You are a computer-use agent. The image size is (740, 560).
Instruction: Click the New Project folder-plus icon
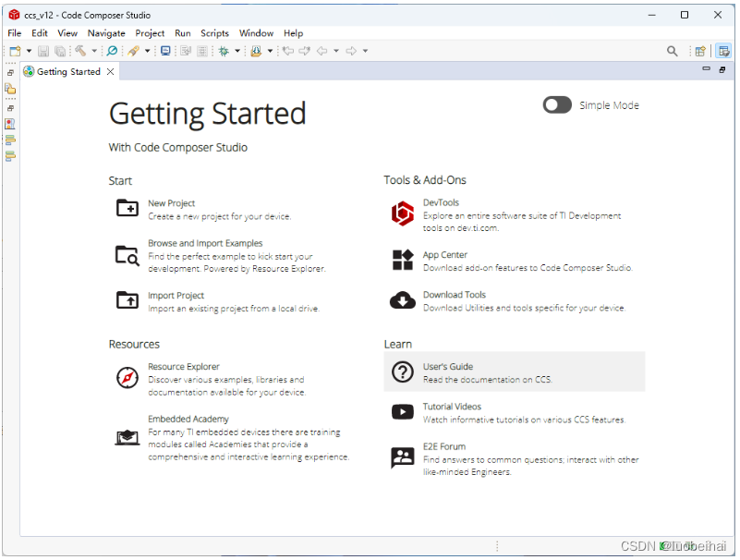pos(127,208)
